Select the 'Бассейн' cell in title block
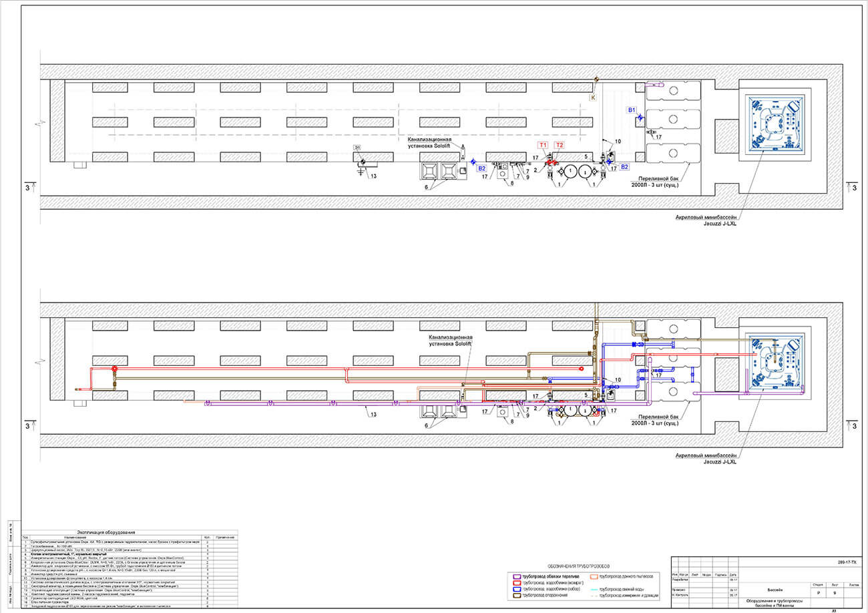 coord(775,590)
